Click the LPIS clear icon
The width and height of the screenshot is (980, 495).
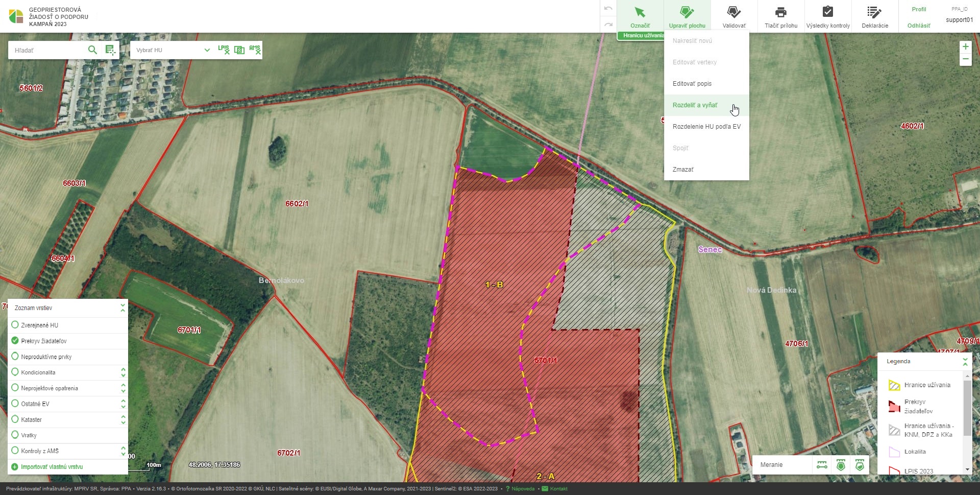click(224, 50)
